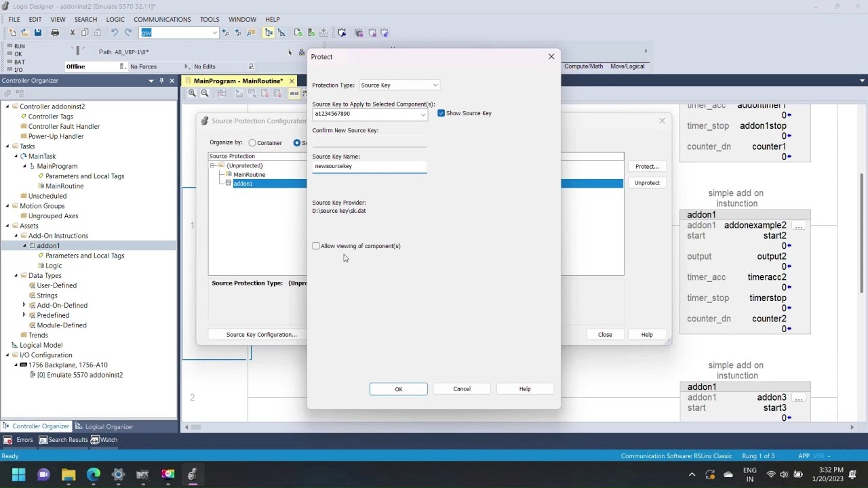
Task: Click the Build/download toolbar icon
Action: point(323,33)
